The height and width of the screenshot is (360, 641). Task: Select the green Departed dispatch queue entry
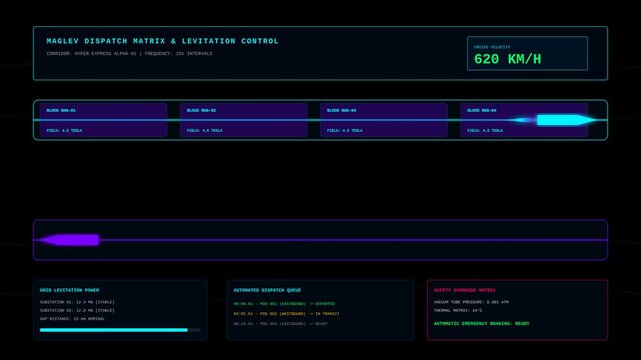(x=284, y=304)
